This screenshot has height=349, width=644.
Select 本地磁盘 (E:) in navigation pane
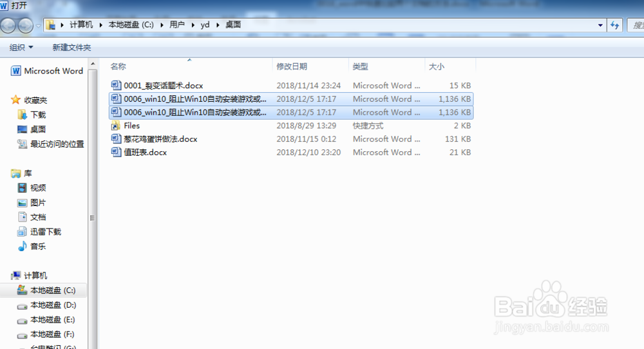click(53, 319)
